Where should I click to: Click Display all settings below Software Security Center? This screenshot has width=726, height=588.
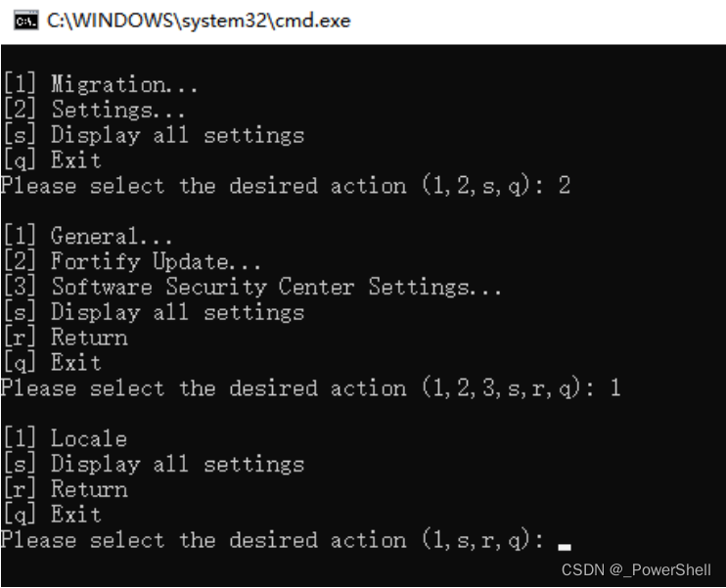[x=152, y=313]
